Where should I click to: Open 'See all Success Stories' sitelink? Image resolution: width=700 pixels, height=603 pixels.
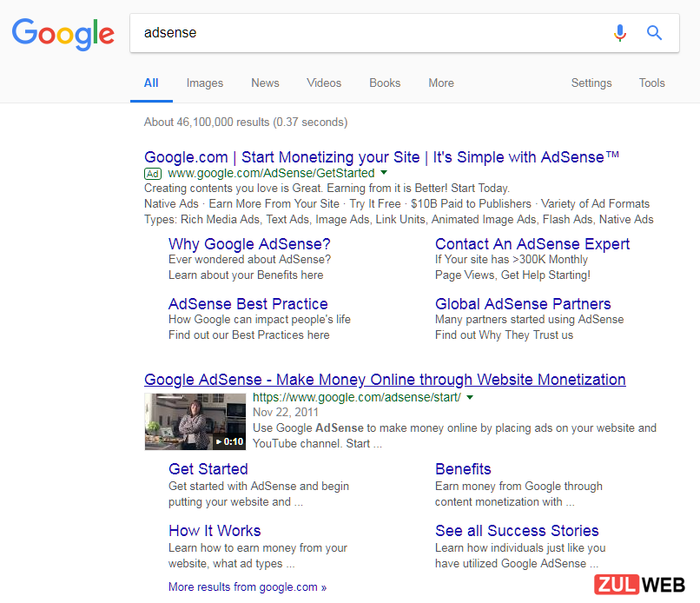[x=517, y=531]
